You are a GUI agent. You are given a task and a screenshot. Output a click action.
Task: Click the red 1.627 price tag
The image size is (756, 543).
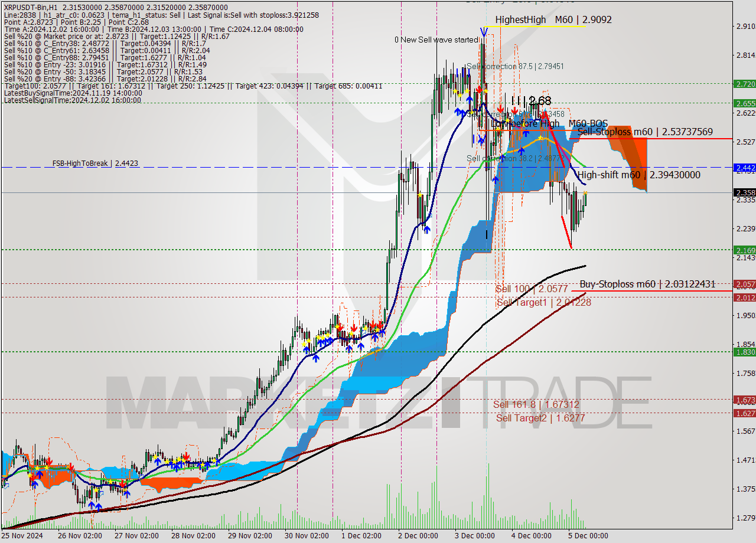pyautogui.click(x=745, y=413)
